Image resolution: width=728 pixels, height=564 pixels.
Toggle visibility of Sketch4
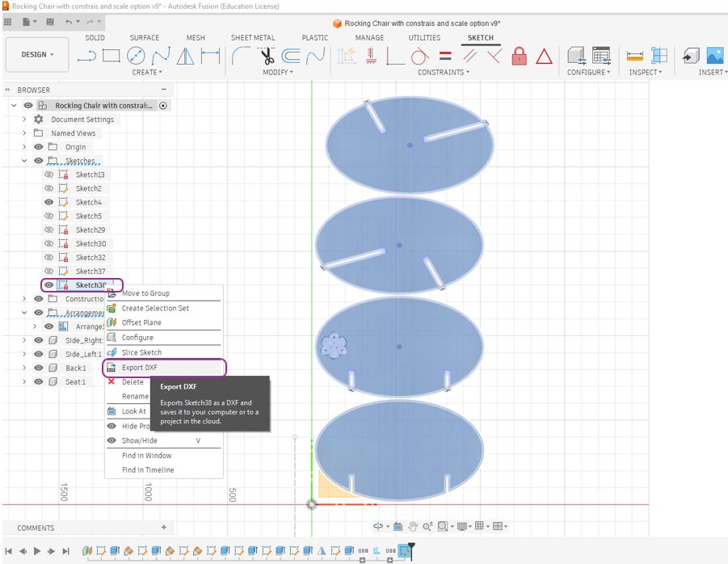(48, 202)
